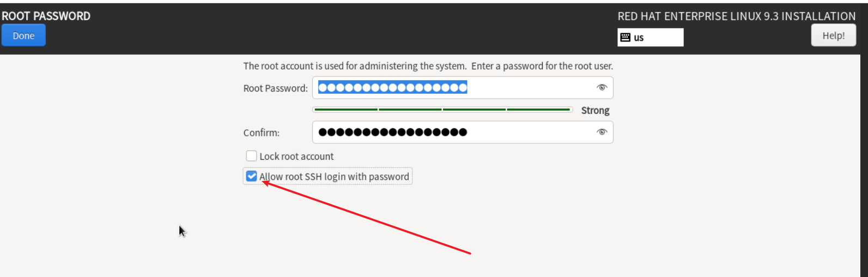Click the 'Confirm:' field label

(x=262, y=133)
